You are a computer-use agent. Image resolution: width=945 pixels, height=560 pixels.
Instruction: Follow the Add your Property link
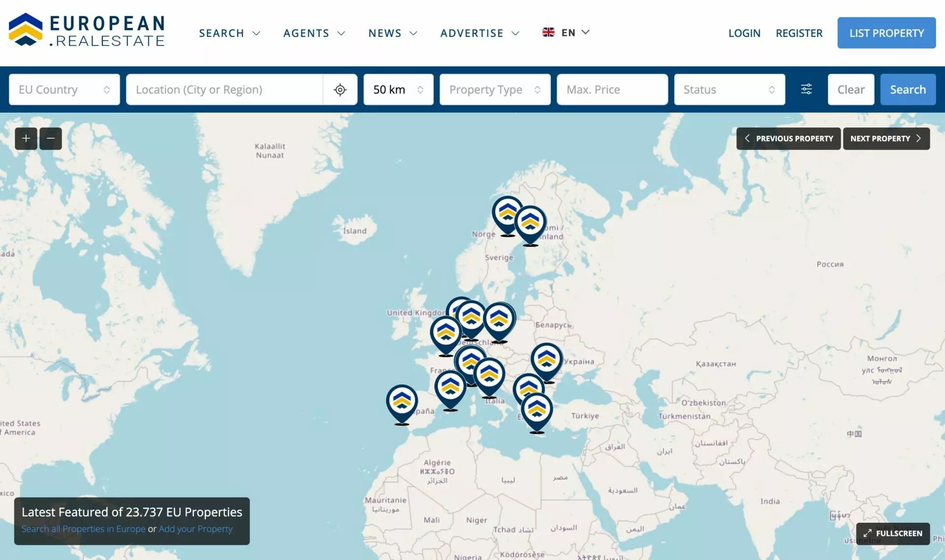point(195,529)
